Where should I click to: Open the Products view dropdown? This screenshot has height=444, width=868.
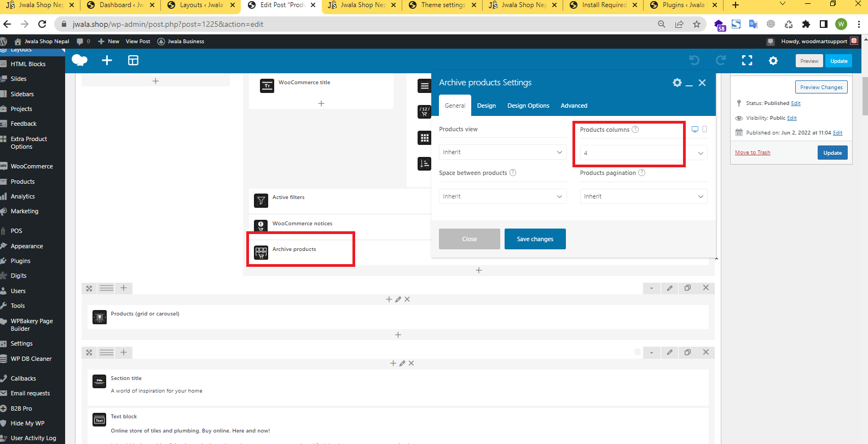click(x=502, y=152)
